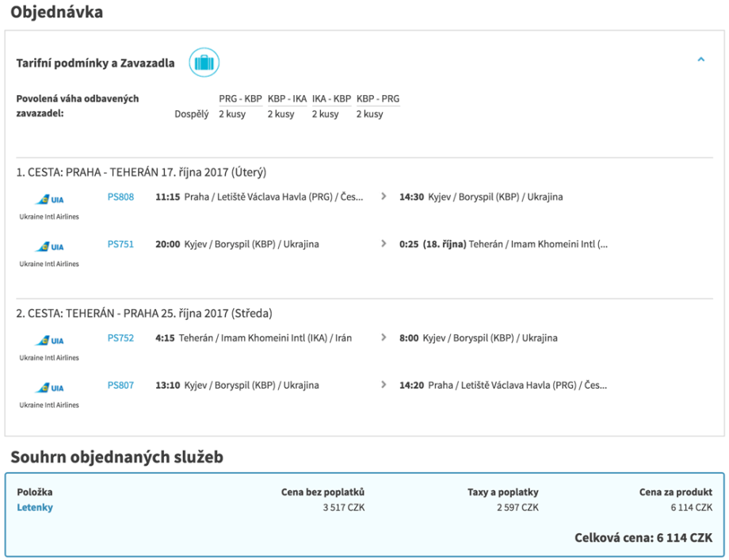
Task: Select the PRG - KBP baggage column header
Action: (x=240, y=99)
